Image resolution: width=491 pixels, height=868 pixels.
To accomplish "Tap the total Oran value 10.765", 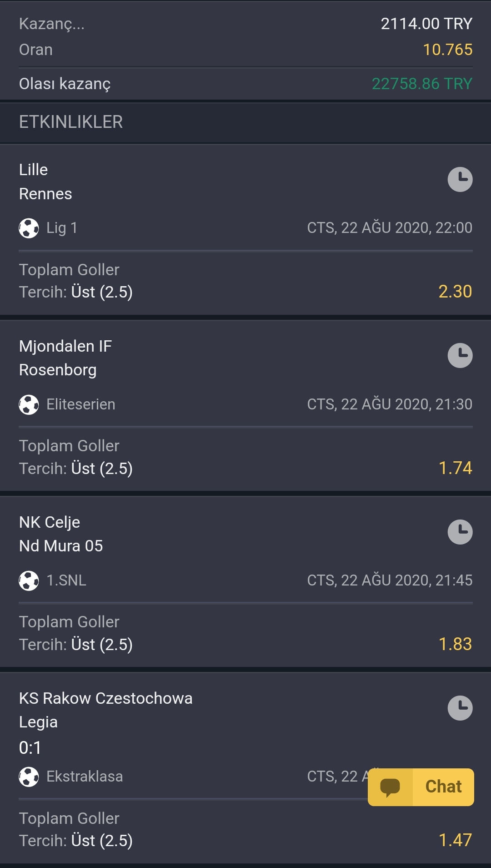I will point(447,50).
